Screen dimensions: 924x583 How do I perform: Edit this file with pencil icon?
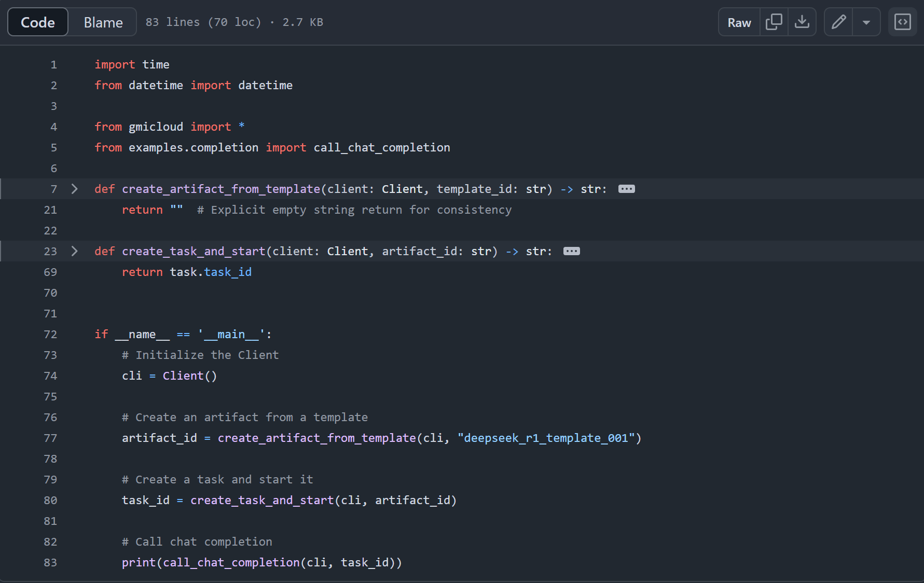coord(838,22)
